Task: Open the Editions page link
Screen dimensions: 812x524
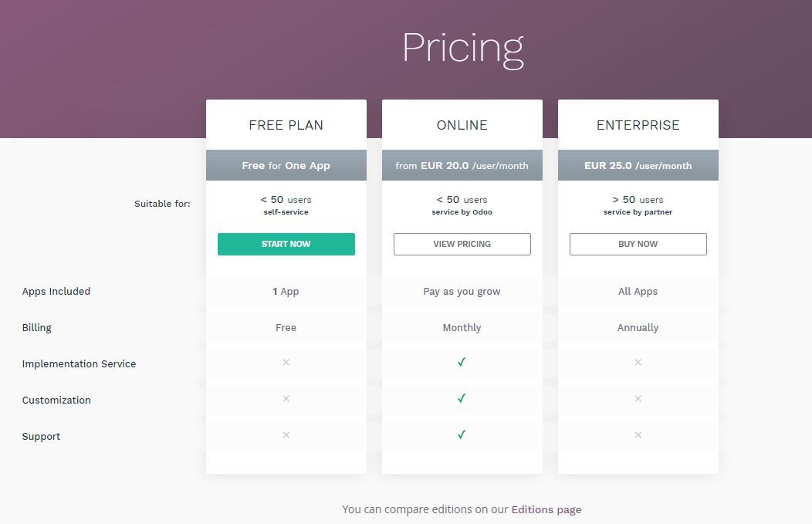Action: point(546,509)
